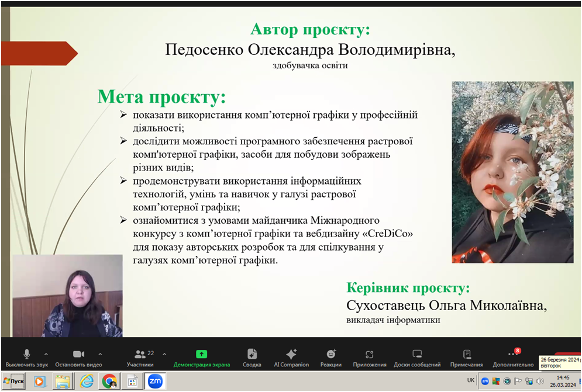Change the UK input language indicator
The width and height of the screenshot is (582, 392).
(x=471, y=380)
